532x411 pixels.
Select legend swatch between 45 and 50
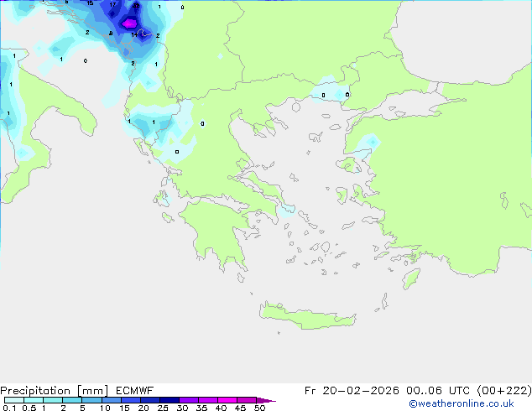coord(247,400)
